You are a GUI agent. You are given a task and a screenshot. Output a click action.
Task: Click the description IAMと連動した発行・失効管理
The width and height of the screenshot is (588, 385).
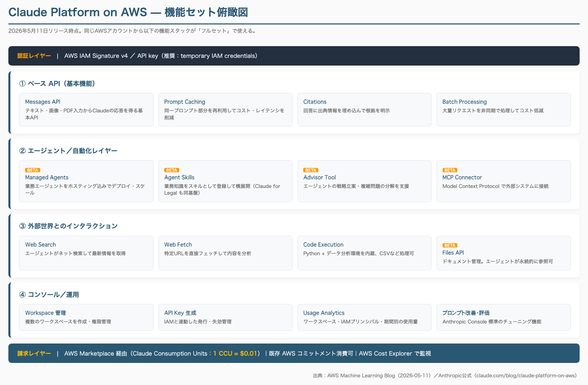[x=198, y=322]
